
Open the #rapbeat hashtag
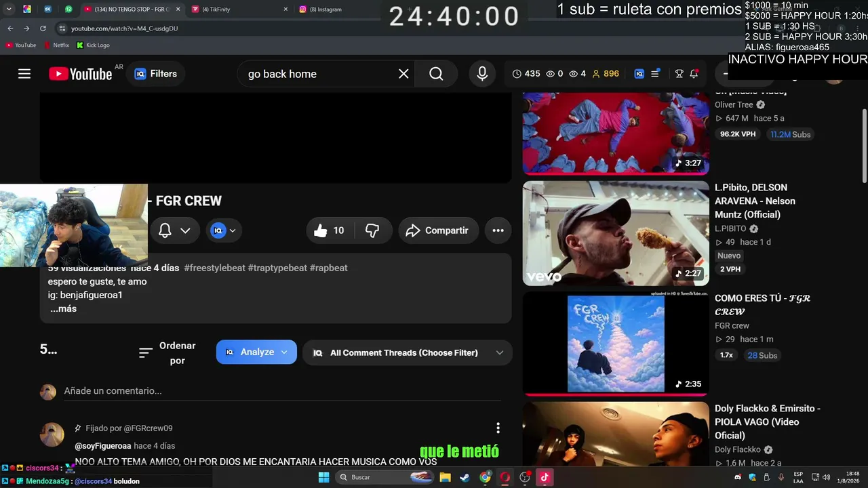click(329, 268)
